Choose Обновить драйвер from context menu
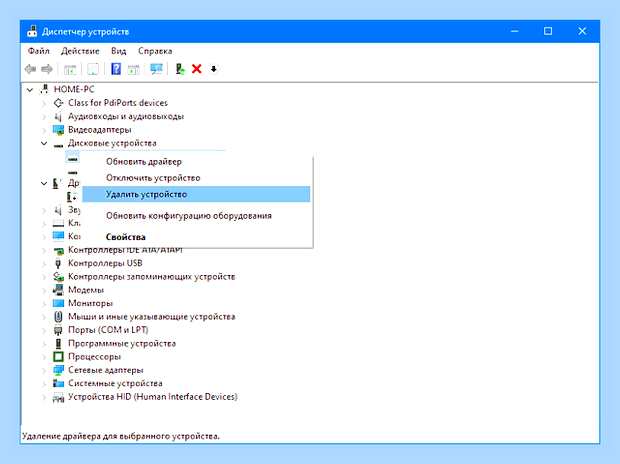 (196, 161)
